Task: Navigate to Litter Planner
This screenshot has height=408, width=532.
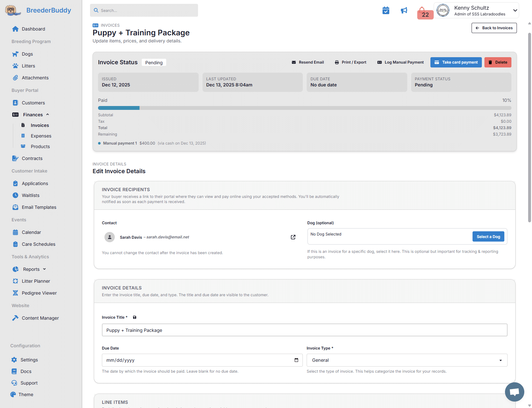Action: [x=36, y=281]
